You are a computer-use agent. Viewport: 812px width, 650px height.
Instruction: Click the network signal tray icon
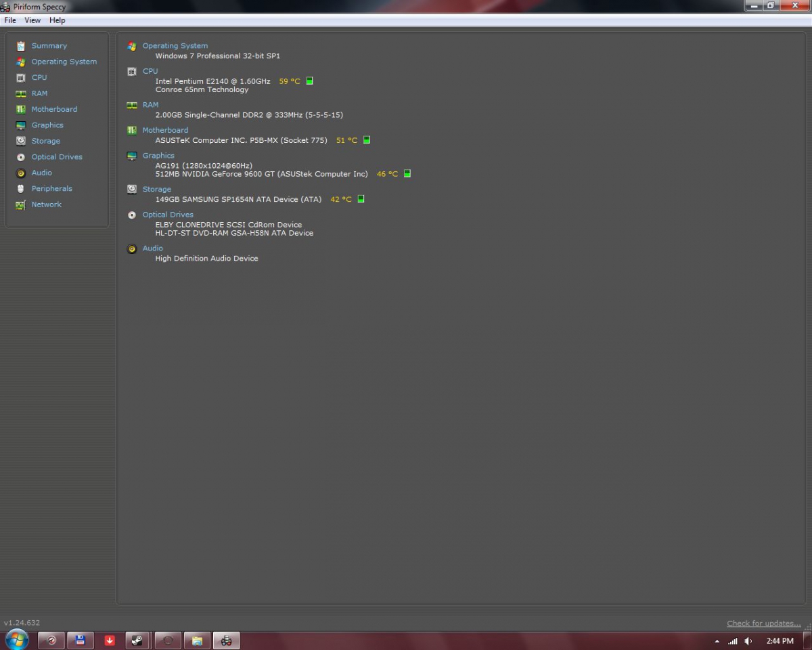733,641
